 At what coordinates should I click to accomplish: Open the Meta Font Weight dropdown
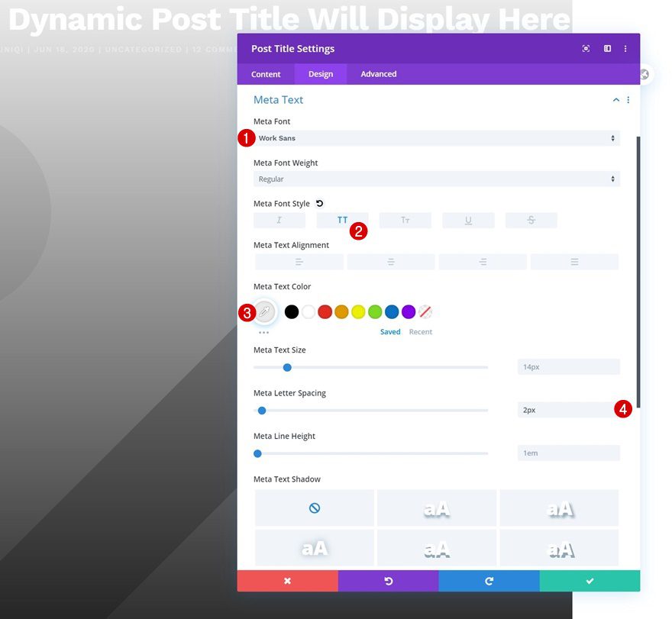[437, 179]
